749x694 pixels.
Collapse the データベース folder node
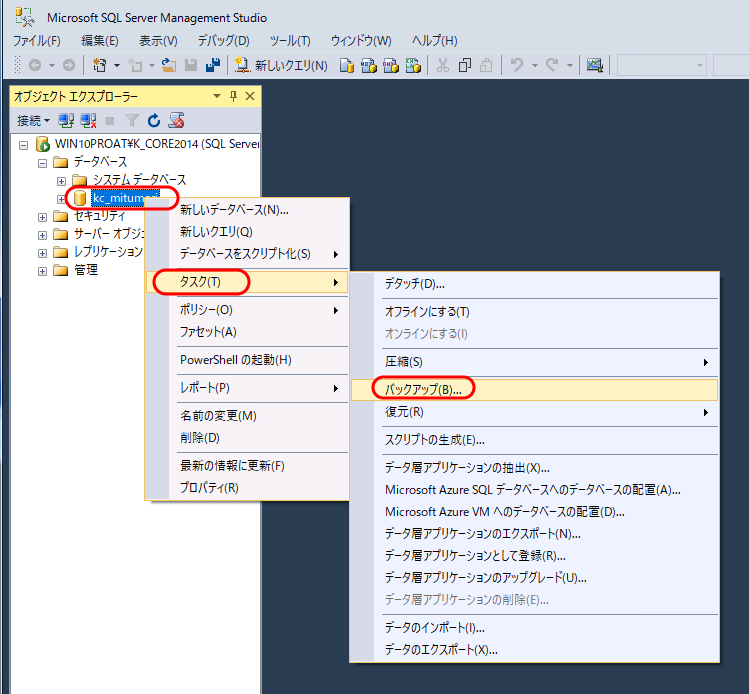pos(43,163)
